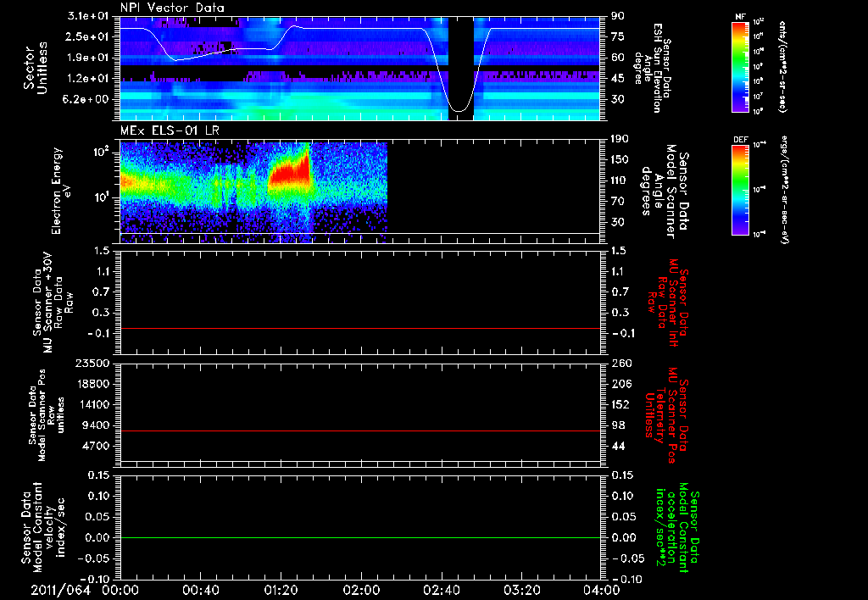Image resolution: width=868 pixels, height=600 pixels.
Task: Click the 04:00 time tick label
Action: [x=602, y=590]
